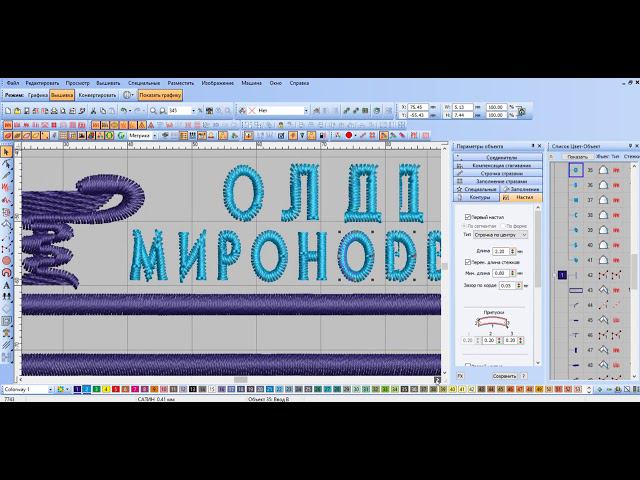Select the reshape object tool below arrow
This screenshot has width=640, height=480.
(x=6, y=164)
